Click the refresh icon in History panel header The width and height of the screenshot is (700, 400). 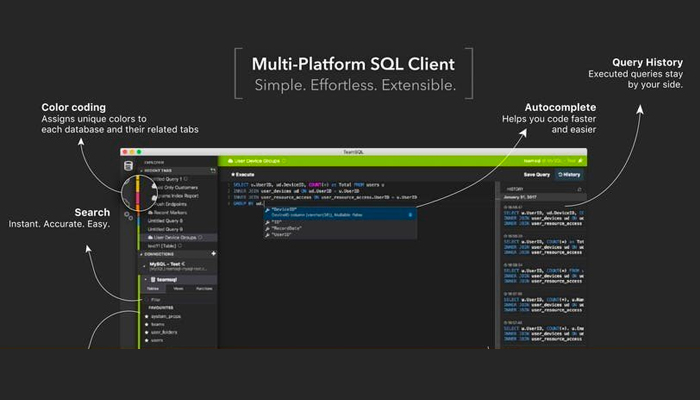579,189
